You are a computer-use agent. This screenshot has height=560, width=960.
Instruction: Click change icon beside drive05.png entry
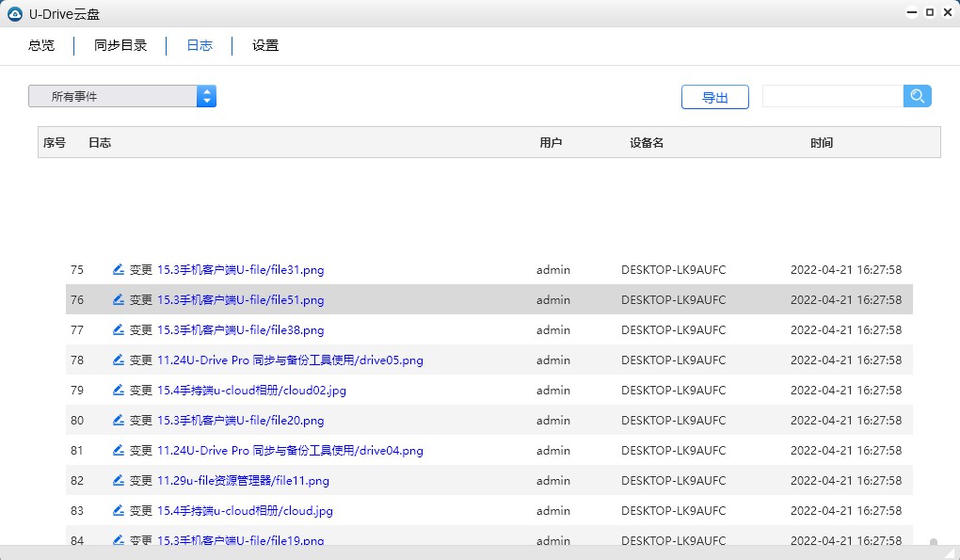[118, 360]
